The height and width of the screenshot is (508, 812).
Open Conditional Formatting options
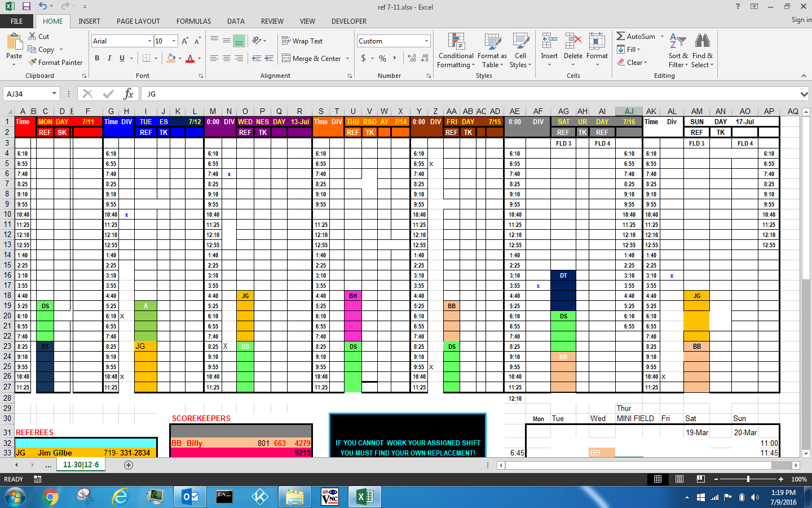pyautogui.click(x=455, y=51)
